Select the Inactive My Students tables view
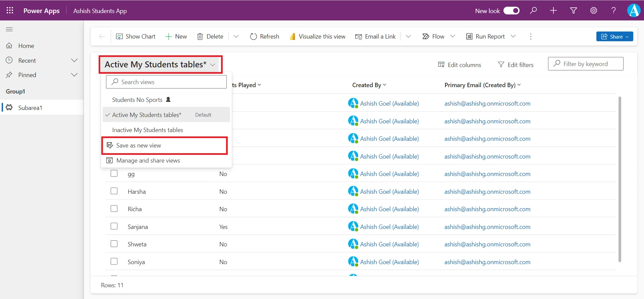Image resolution: width=644 pixels, height=299 pixels. point(166,130)
